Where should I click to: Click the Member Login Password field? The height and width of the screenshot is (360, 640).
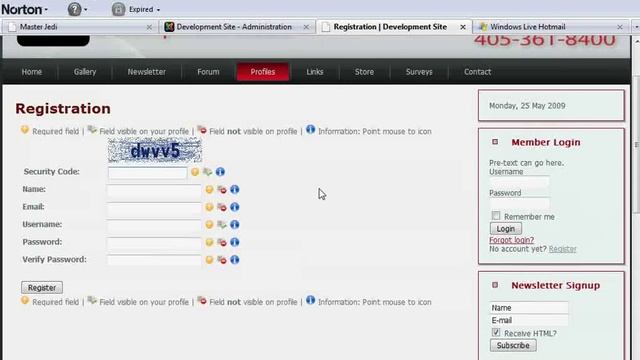520,203
